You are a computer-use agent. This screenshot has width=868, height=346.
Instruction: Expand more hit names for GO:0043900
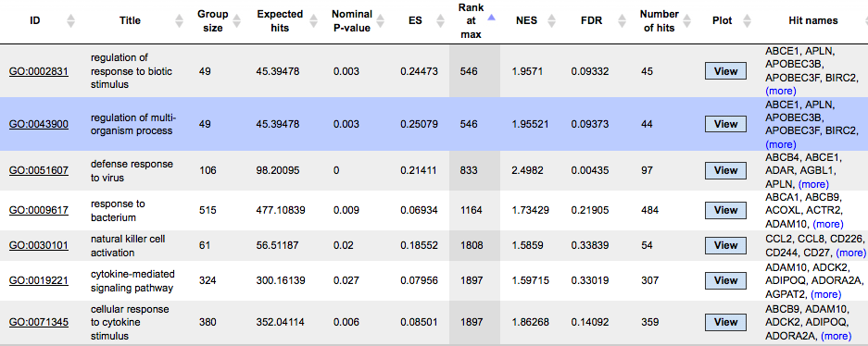pos(781,144)
